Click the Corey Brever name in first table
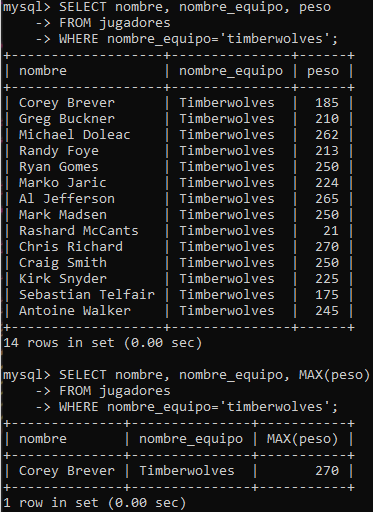Image resolution: width=373 pixels, height=512 pixels. 67,103
